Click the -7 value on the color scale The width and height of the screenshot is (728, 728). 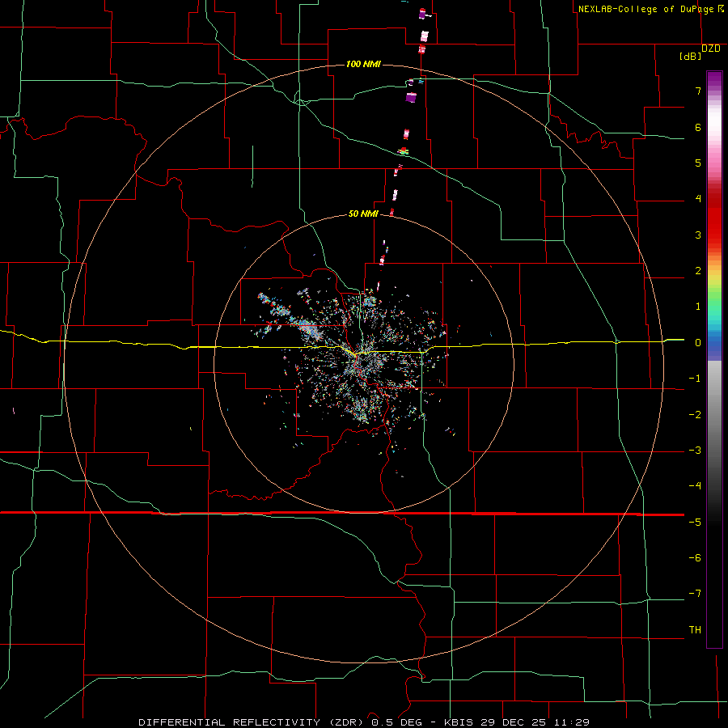(695, 594)
